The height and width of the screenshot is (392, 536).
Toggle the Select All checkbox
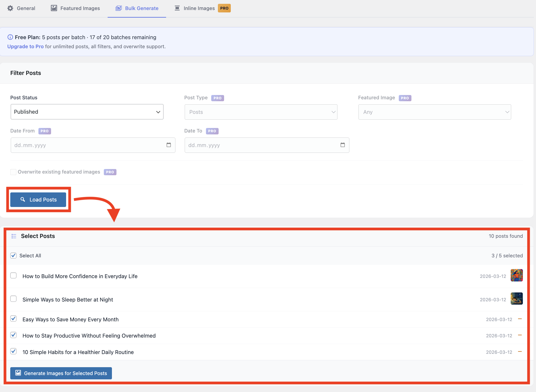click(14, 255)
